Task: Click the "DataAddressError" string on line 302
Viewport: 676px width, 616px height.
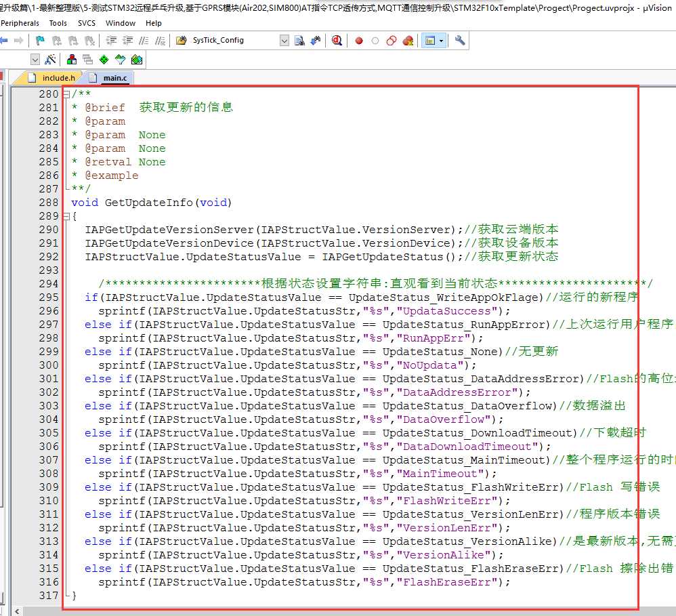Action: click(x=457, y=392)
